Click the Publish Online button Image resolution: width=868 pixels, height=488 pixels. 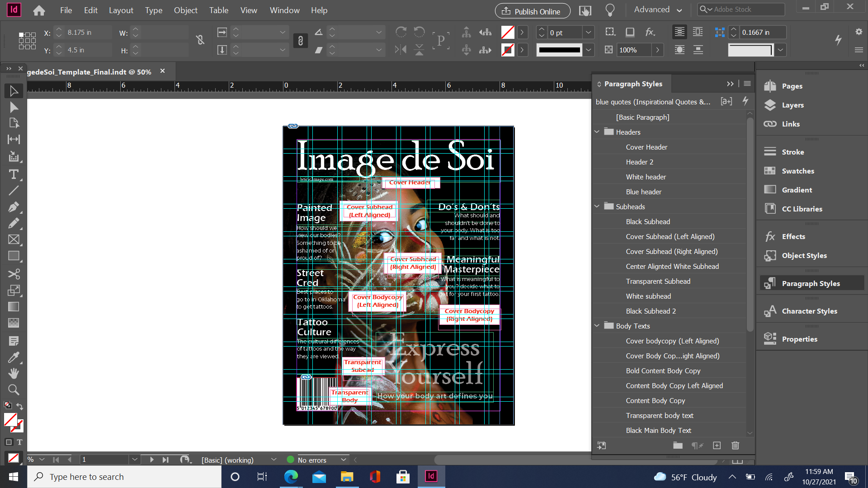pyautogui.click(x=532, y=11)
